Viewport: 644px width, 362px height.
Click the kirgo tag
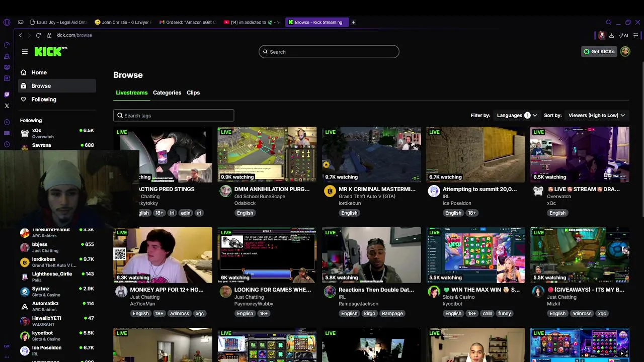(369, 313)
